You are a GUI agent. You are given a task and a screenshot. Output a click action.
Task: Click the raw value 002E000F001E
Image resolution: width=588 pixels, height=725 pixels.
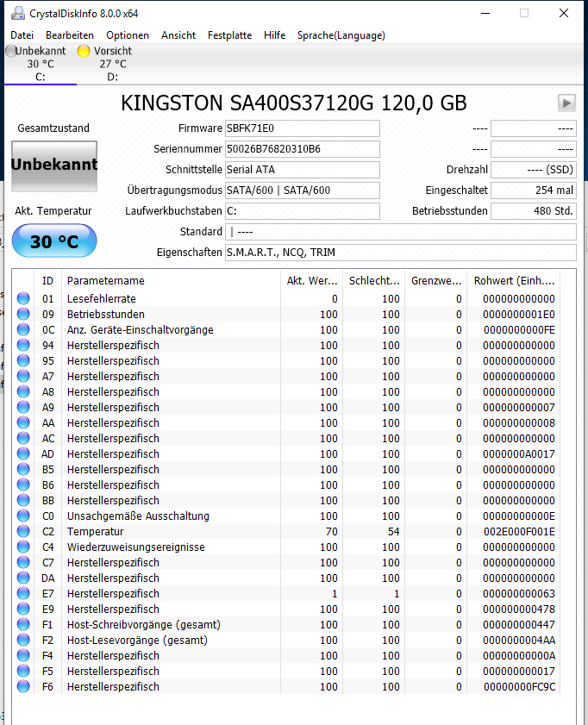coord(519,532)
